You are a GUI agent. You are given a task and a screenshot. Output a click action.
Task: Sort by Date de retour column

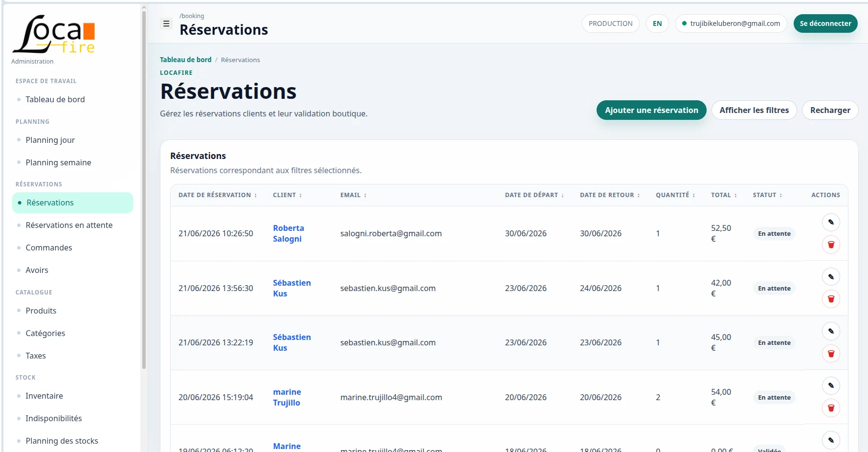(610, 195)
